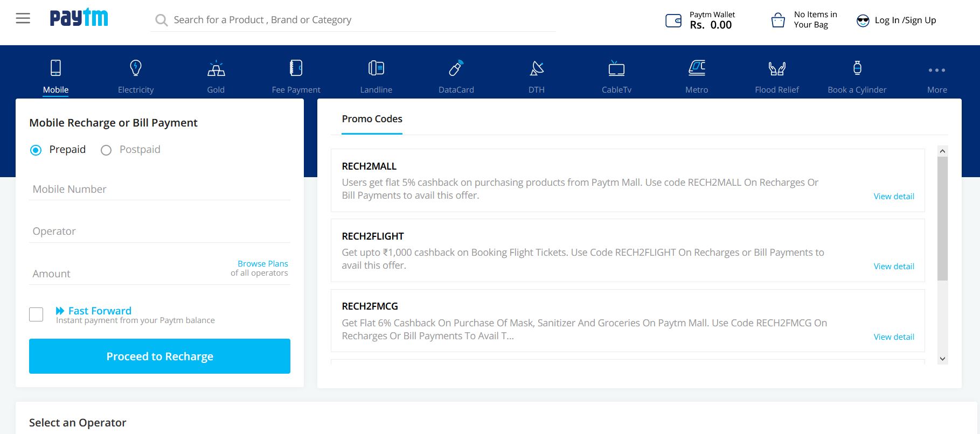Click the Paytm logo
980x434 pixels.
pos(79,18)
